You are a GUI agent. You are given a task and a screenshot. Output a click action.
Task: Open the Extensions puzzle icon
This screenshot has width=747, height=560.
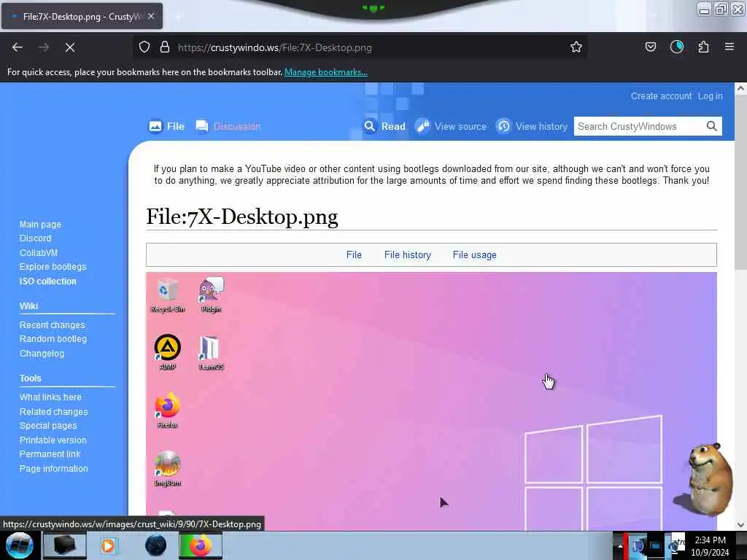(x=703, y=47)
